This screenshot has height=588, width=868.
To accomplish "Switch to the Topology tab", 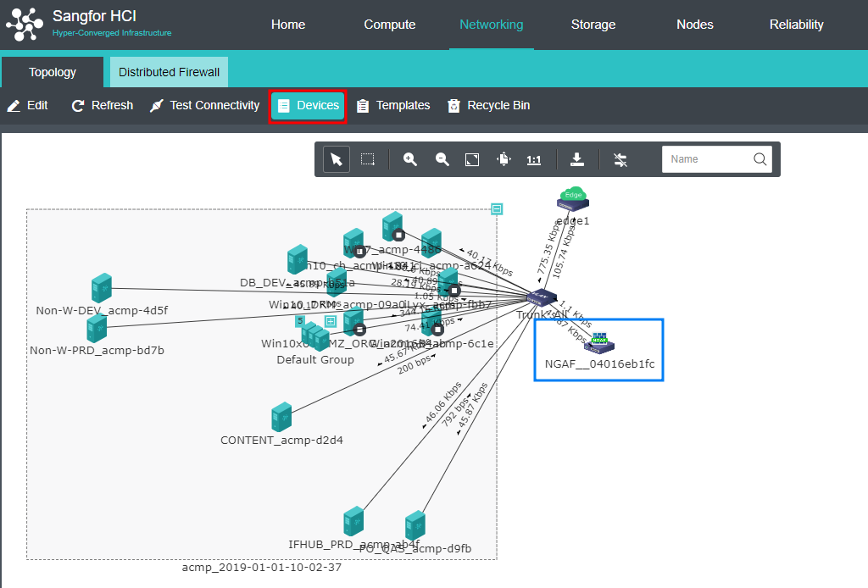I will pyautogui.click(x=53, y=72).
